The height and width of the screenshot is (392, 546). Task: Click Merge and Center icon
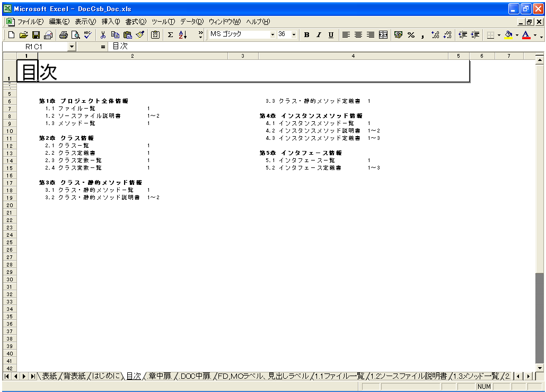pos(383,35)
